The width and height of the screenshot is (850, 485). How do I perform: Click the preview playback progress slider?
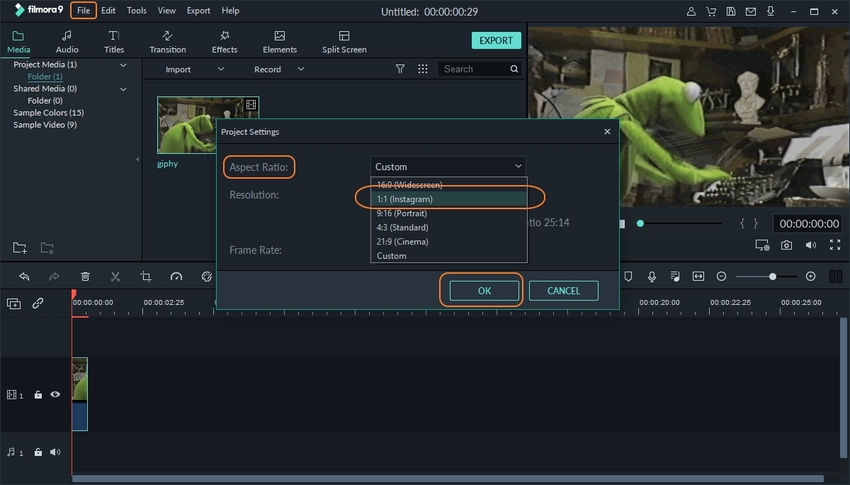click(x=680, y=223)
